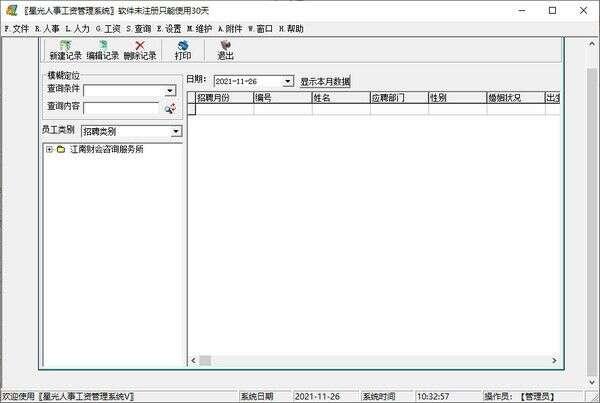Open the F.文件 menu

(16, 29)
